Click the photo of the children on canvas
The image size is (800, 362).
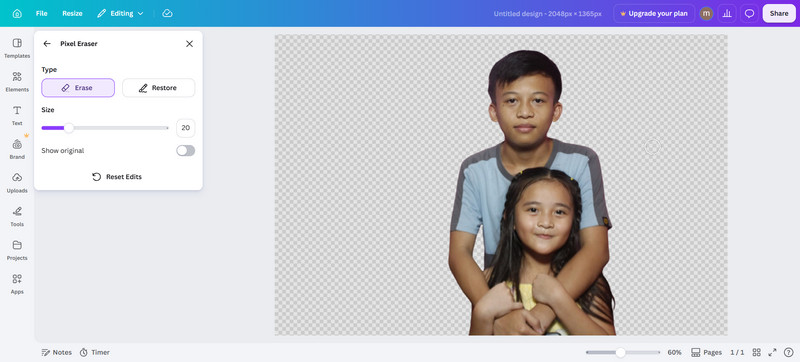point(531,194)
